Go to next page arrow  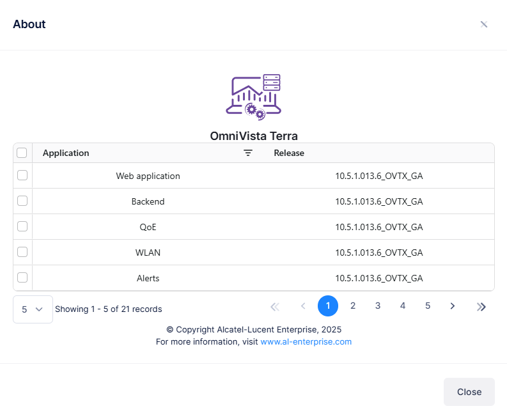point(453,306)
